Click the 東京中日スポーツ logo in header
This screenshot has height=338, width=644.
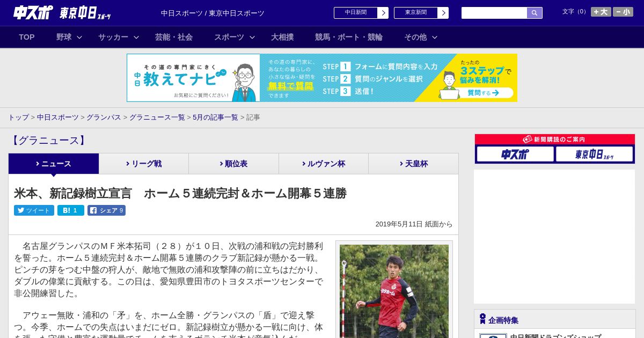[x=85, y=13]
